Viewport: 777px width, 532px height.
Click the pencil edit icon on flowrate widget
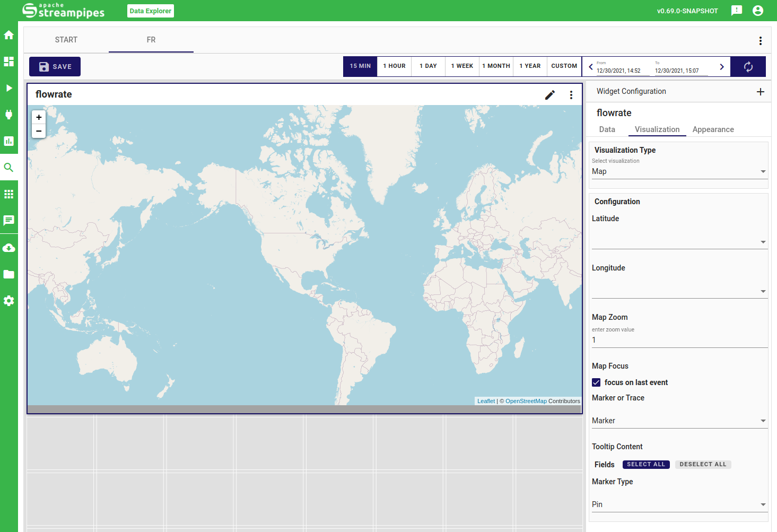point(550,95)
